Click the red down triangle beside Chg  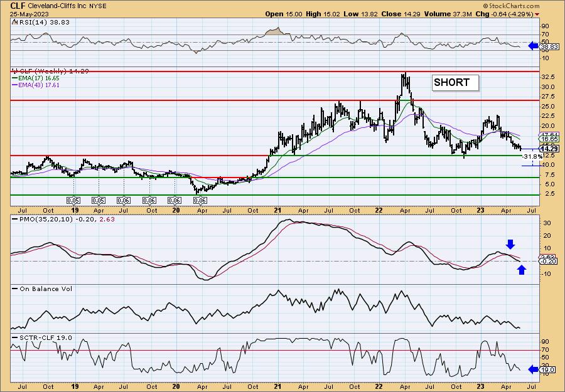(537, 14)
